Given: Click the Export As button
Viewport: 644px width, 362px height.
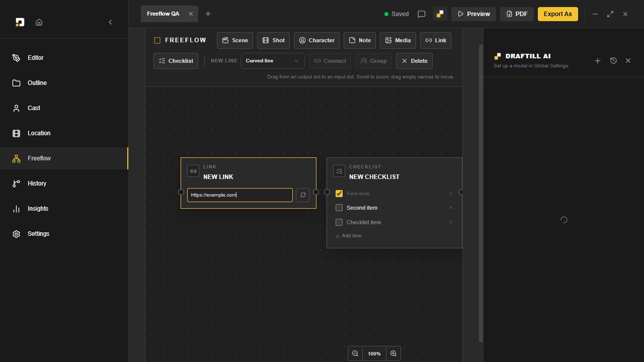Looking at the screenshot, I should coord(557,14).
